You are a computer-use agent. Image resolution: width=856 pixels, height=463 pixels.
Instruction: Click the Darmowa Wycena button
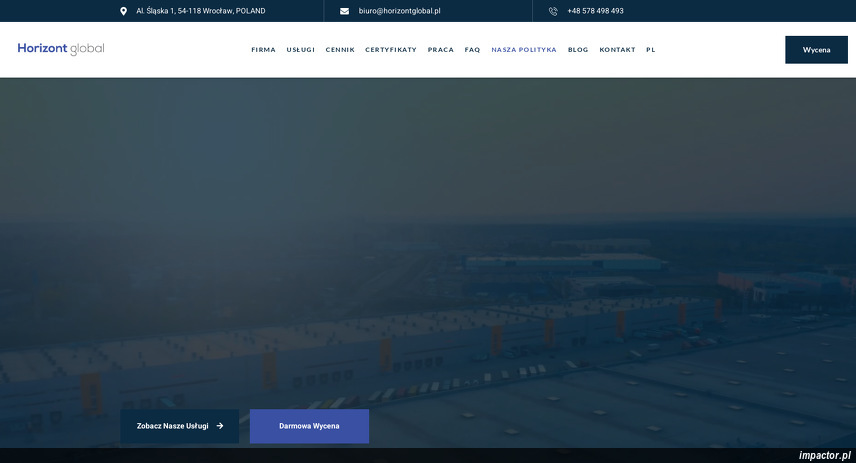click(x=309, y=426)
